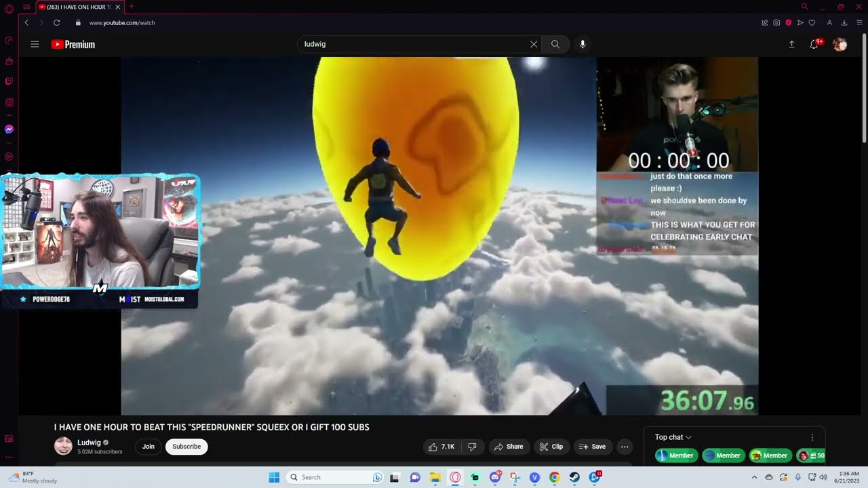868x488 pixels.
Task: Open File Explorer from the taskbar
Action: pyautogui.click(x=435, y=477)
